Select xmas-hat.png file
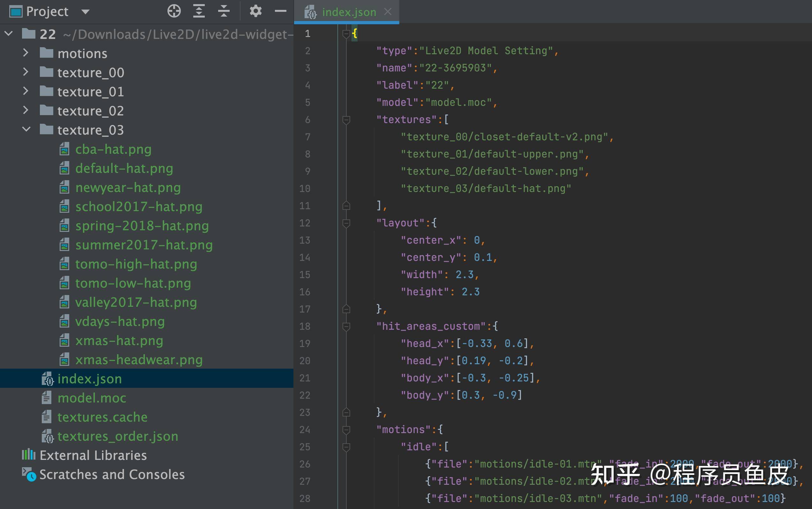 (119, 341)
